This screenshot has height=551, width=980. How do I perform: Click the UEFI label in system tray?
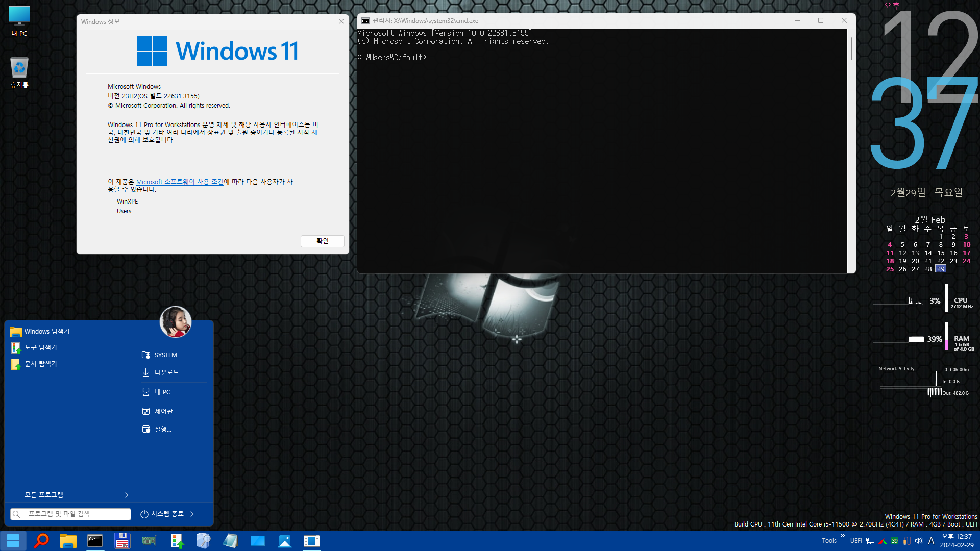click(856, 541)
